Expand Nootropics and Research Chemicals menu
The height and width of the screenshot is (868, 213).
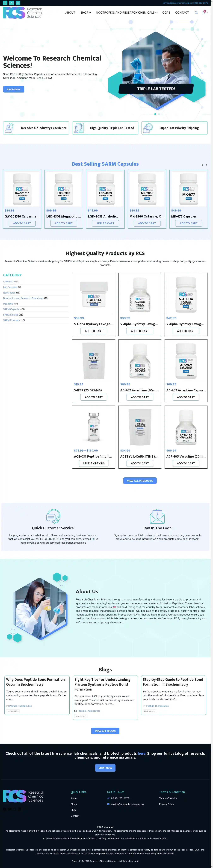tap(126, 13)
